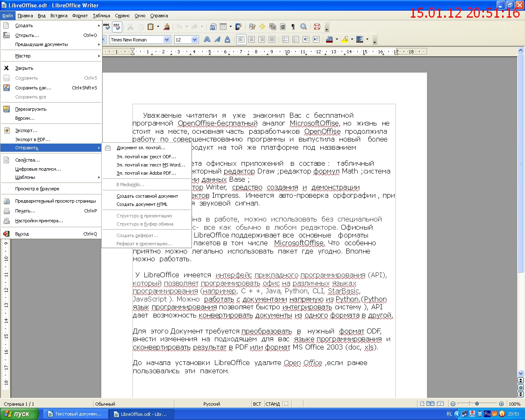Switch to 'Текстовый докумен...' taskbar window
525x420 pixels.
75,414
